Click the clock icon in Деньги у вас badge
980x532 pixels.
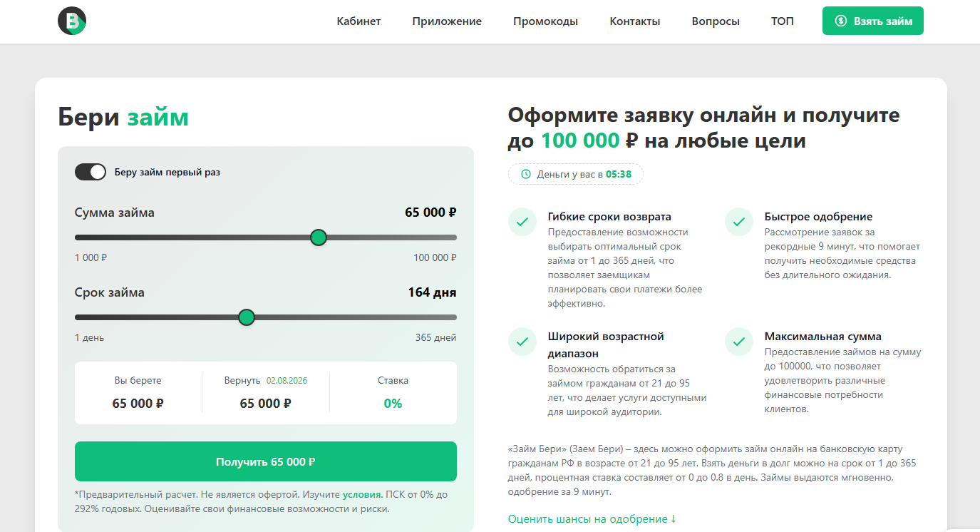pyautogui.click(x=526, y=174)
